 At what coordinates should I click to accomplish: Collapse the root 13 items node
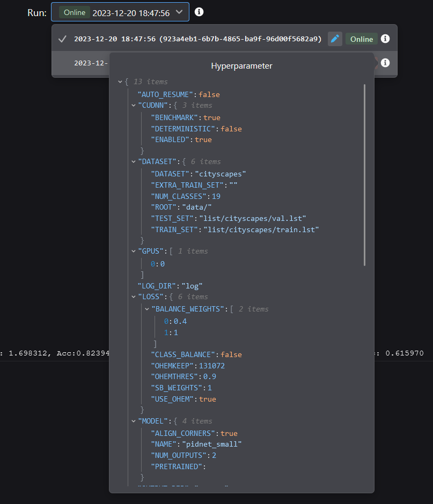coord(120,82)
